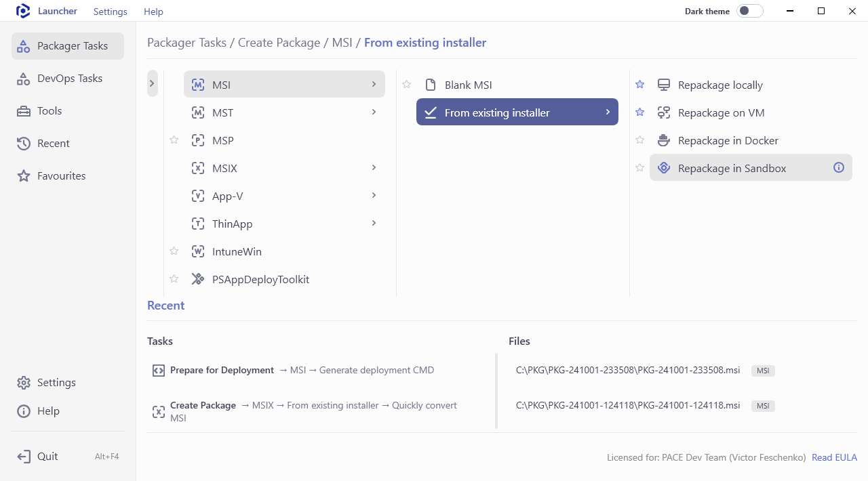The image size is (868, 481).
Task: Choose the Blank MSI document icon
Action: 431,85
